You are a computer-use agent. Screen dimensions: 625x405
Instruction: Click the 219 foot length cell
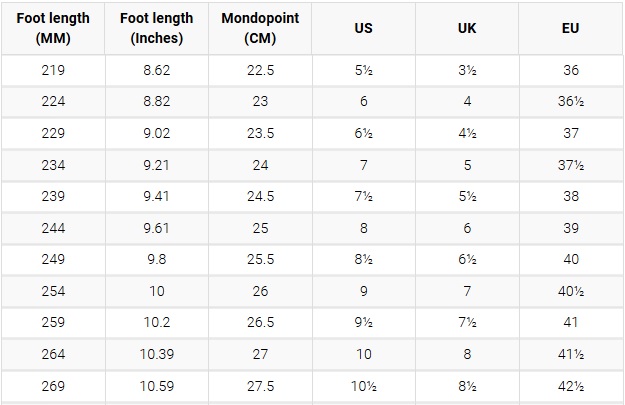tap(53, 70)
